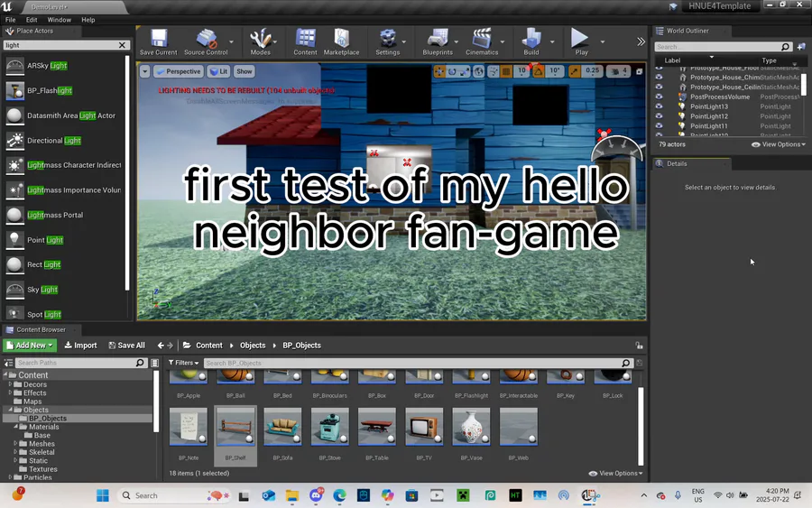Image resolution: width=812 pixels, height=508 pixels.
Task: Open the Window menu
Action: pyautogui.click(x=59, y=20)
